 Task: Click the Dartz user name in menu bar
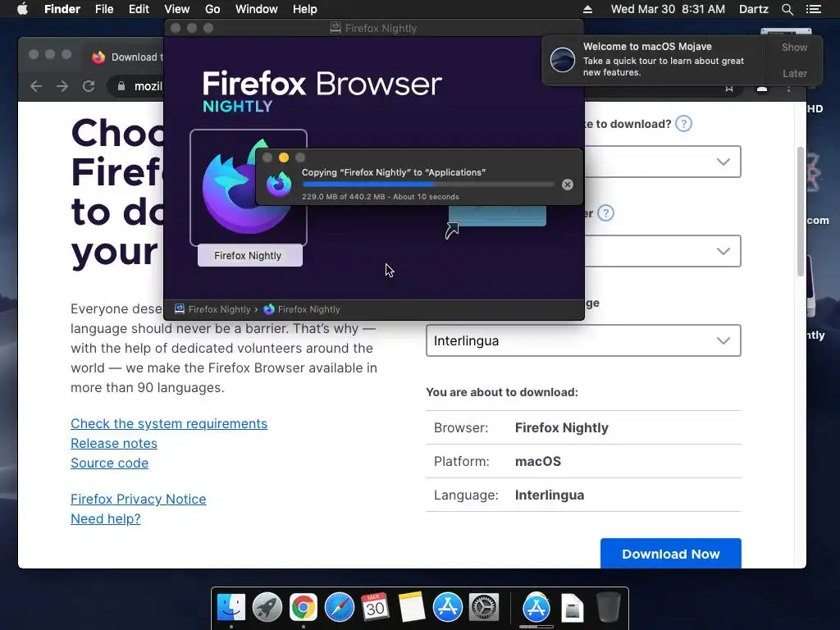[753, 9]
